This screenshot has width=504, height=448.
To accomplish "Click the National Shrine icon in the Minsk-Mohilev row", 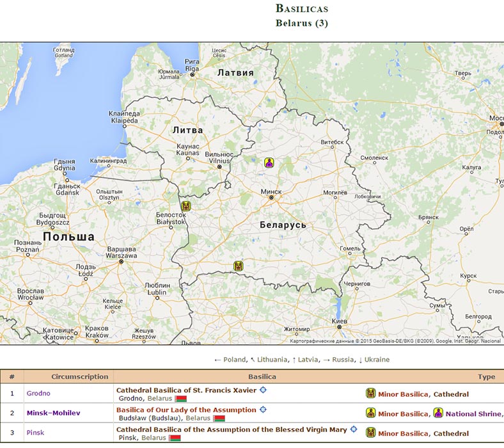I will click(x=438, y=413).
